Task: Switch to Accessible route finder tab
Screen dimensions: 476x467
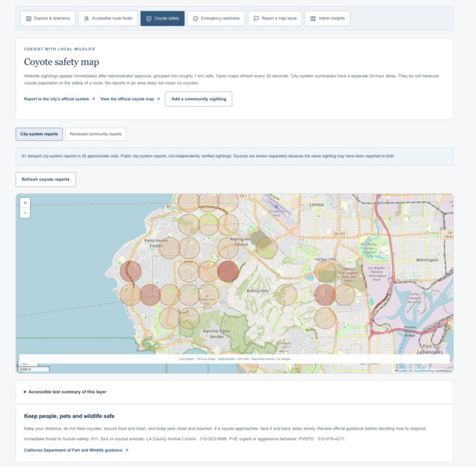Action: pos(108,19)
